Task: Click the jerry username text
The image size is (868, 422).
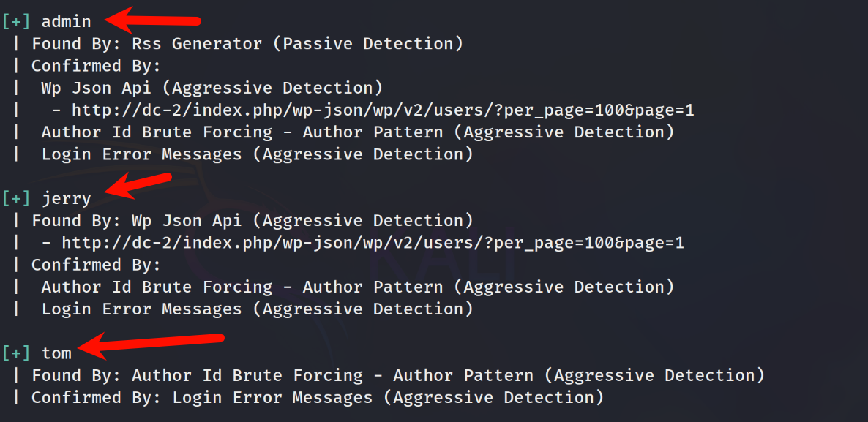Action: coord(67,198)
